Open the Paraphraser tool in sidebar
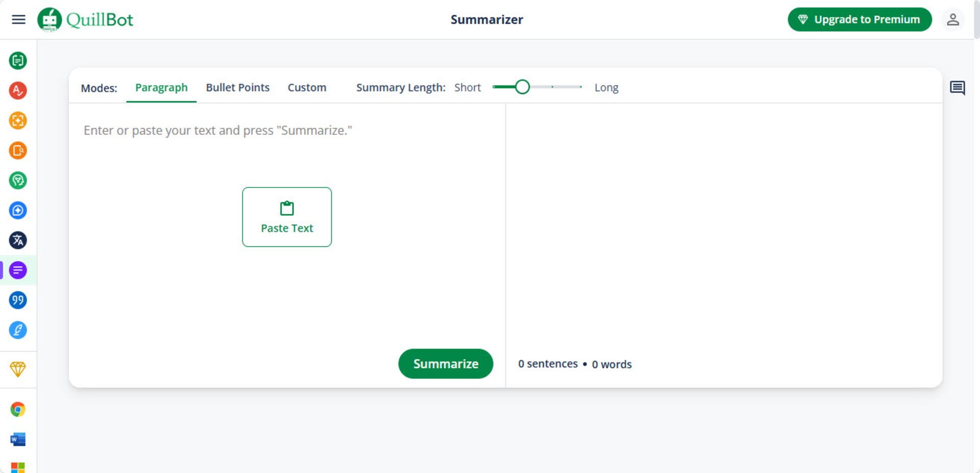This screenshot has width=980, height=473. [18, 61]
